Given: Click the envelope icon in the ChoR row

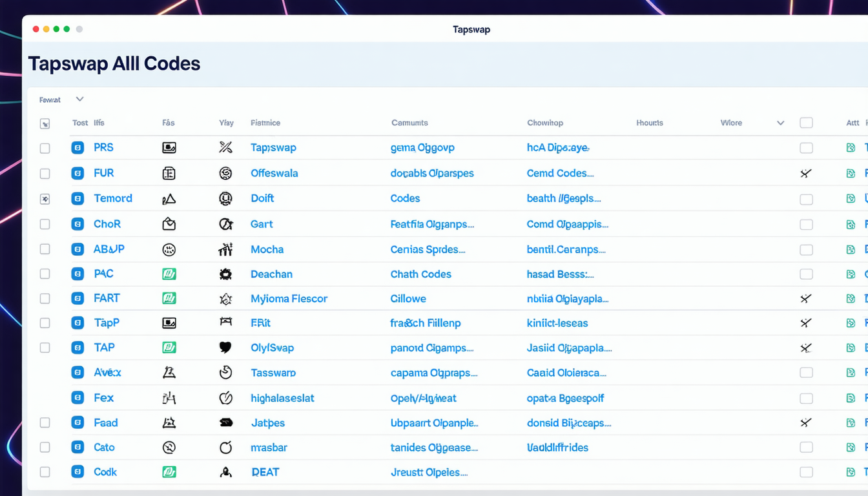Looking at the screenshot, I should point(169,224).
